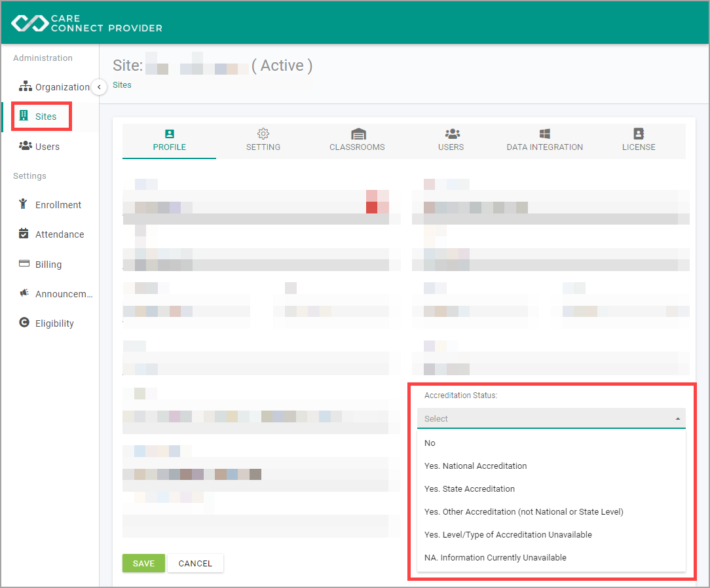
Task: Switch to the SETTING tab
Action: (263, 141)
